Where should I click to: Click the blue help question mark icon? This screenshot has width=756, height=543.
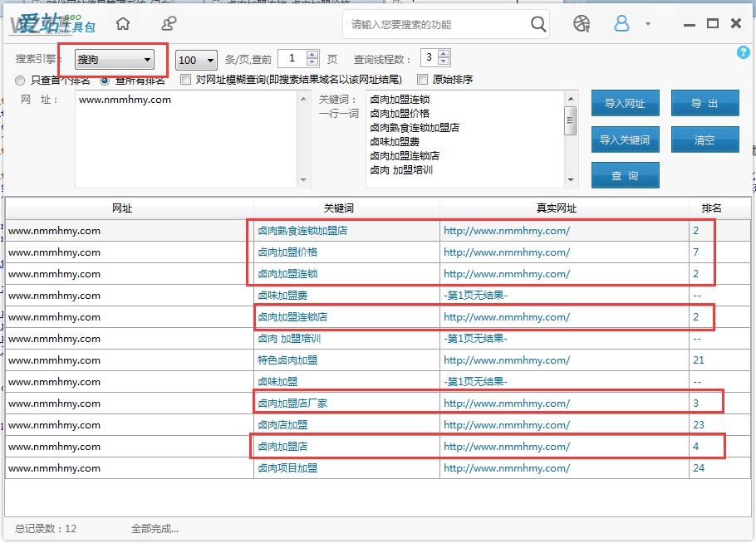[744, 52]
